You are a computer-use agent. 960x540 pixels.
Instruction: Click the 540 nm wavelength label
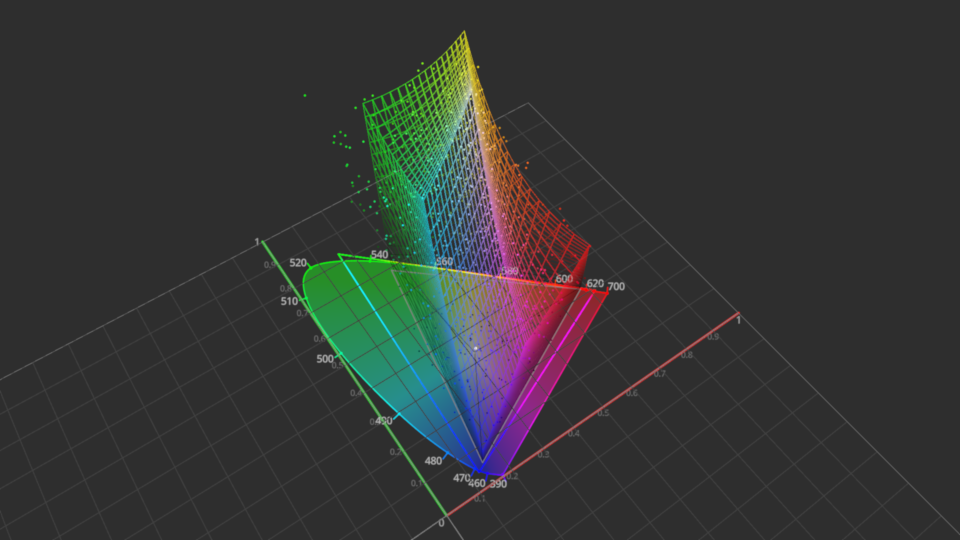coord(379,254)
